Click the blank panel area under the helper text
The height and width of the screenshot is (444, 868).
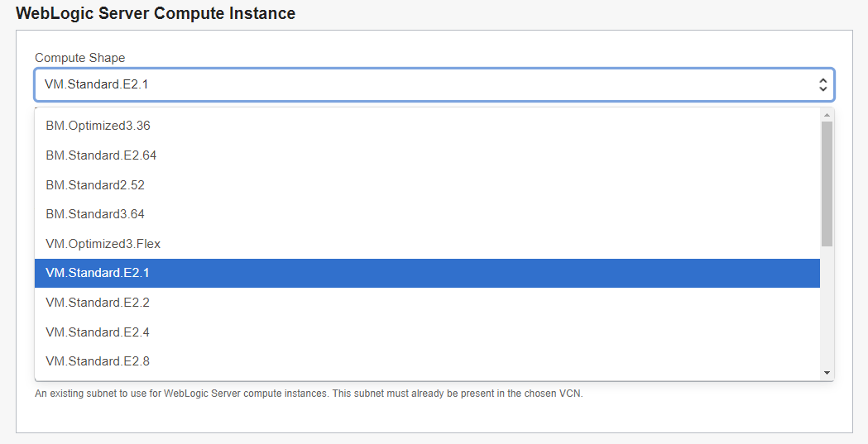pos(434,416)
